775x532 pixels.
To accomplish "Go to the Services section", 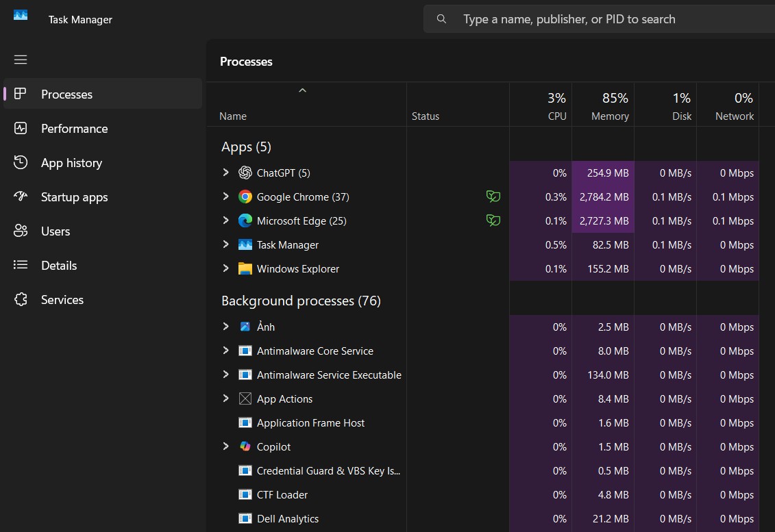I will click(62, 300).
